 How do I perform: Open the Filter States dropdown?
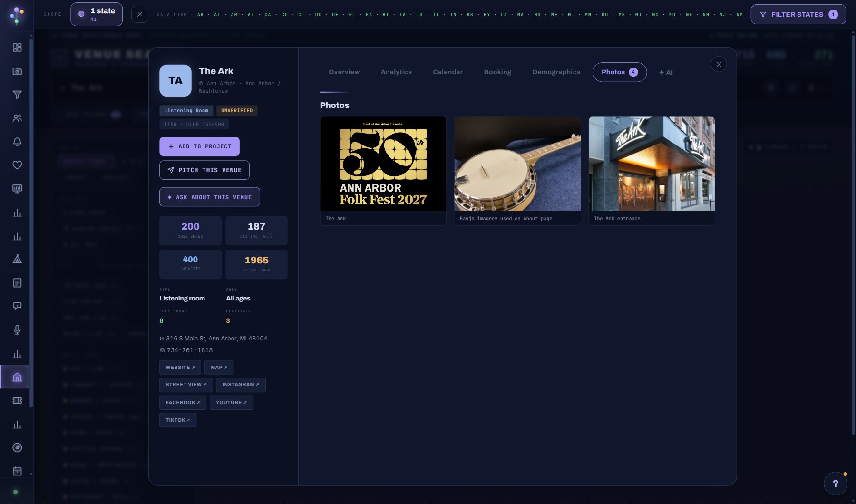(x=798, y=14)
